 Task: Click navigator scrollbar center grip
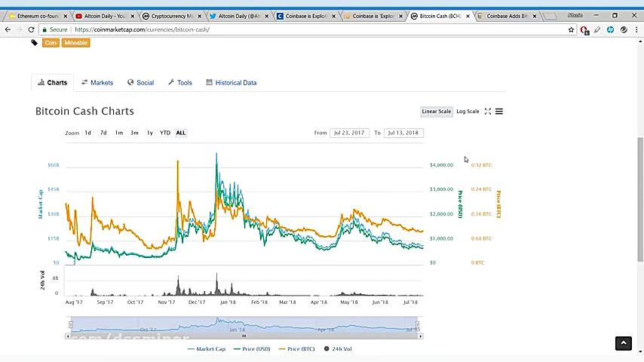click(x=244, y=336)
